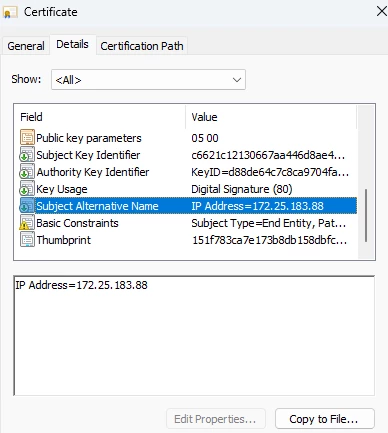Image resolution: width=388 pixels, height=433 pixels.
Task: Click the Thumbnail property icon for Thumbprint
Action: [x=27, y=240]
